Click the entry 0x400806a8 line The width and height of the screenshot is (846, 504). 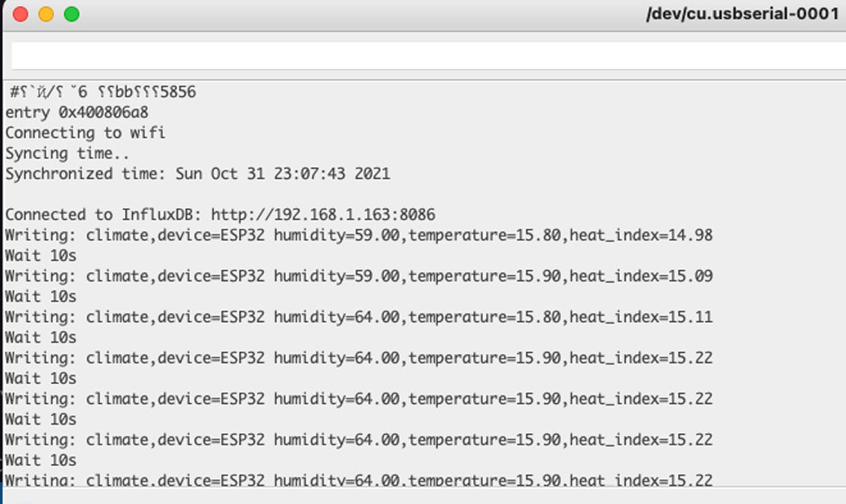[77, 112]
